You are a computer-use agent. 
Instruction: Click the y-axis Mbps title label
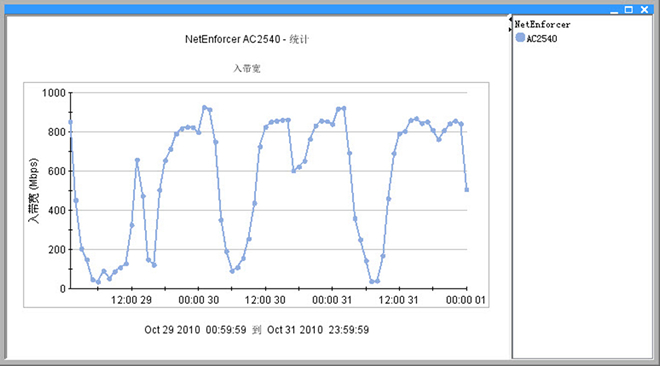click(33, 191)
